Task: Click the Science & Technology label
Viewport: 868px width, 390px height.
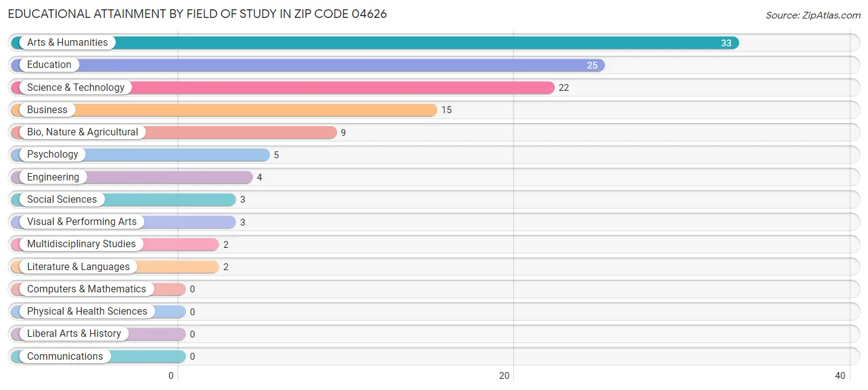Action: [x=76, y=87]
